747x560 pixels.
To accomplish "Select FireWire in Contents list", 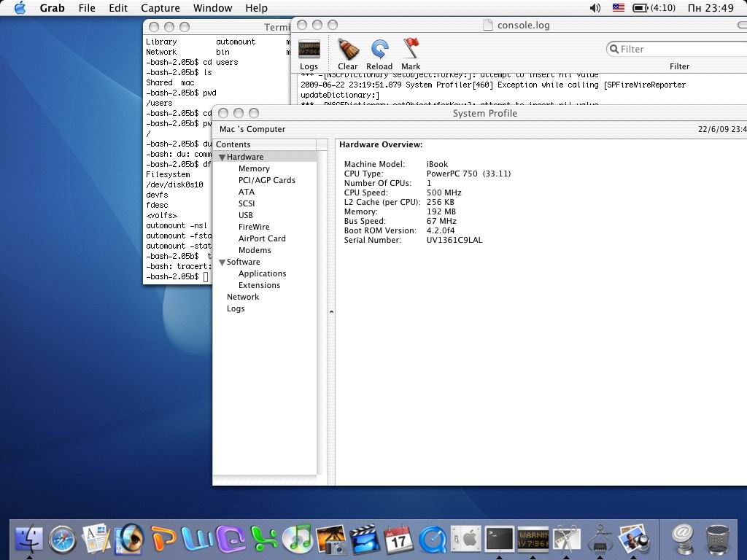I will click(x=254, y=227).
